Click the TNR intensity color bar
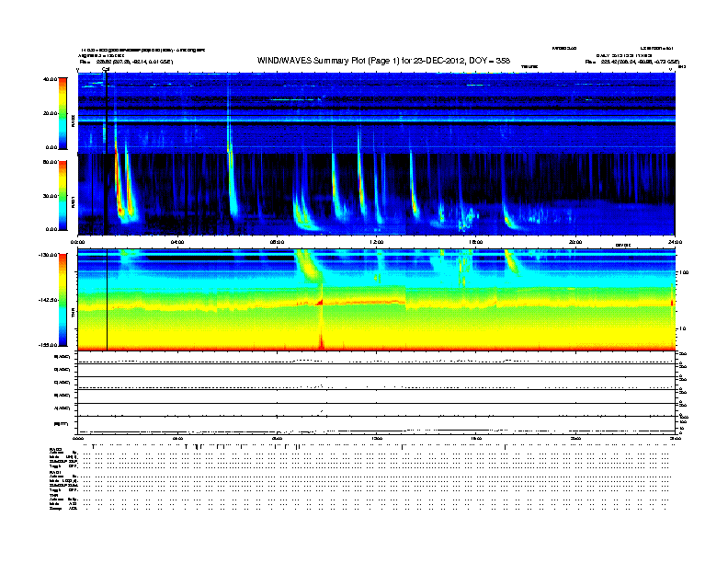728x563 pixels. pyautogui.click(x=63, y=300)
